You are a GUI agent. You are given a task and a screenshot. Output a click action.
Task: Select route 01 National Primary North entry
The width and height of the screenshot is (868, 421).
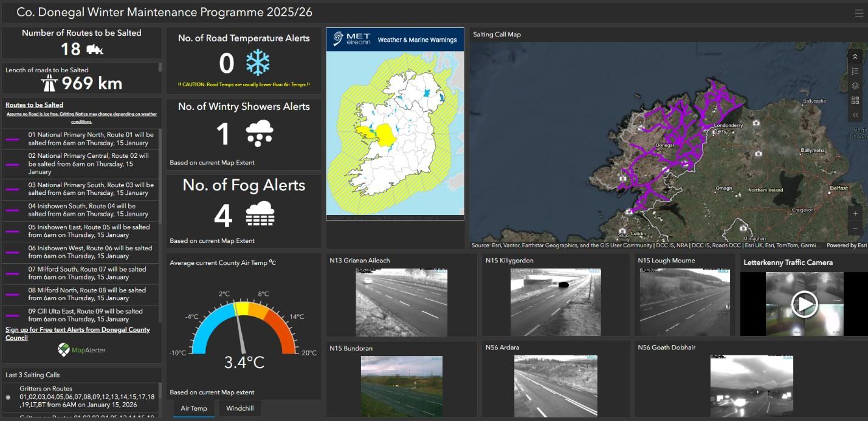click(x=80, y=139)
